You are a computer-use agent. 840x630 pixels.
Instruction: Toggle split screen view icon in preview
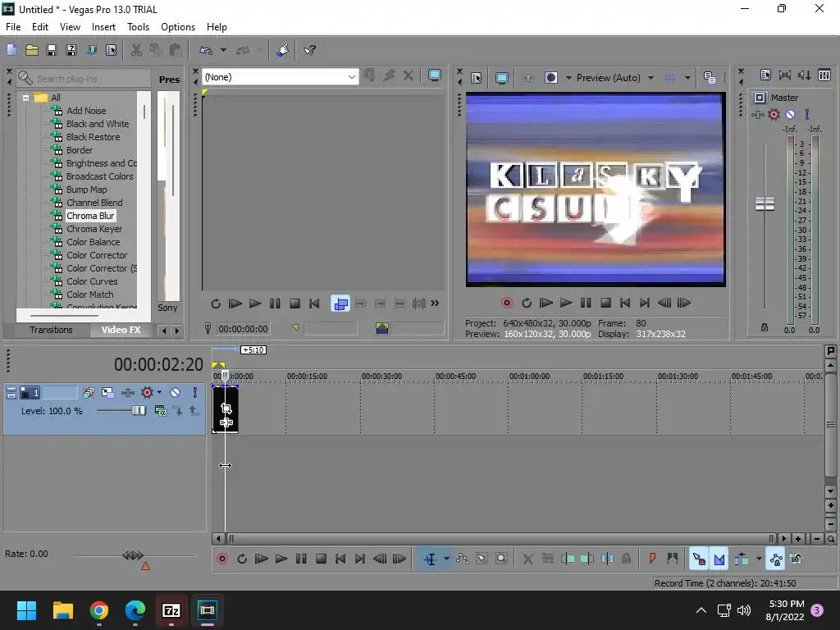[x=550, y=78]
